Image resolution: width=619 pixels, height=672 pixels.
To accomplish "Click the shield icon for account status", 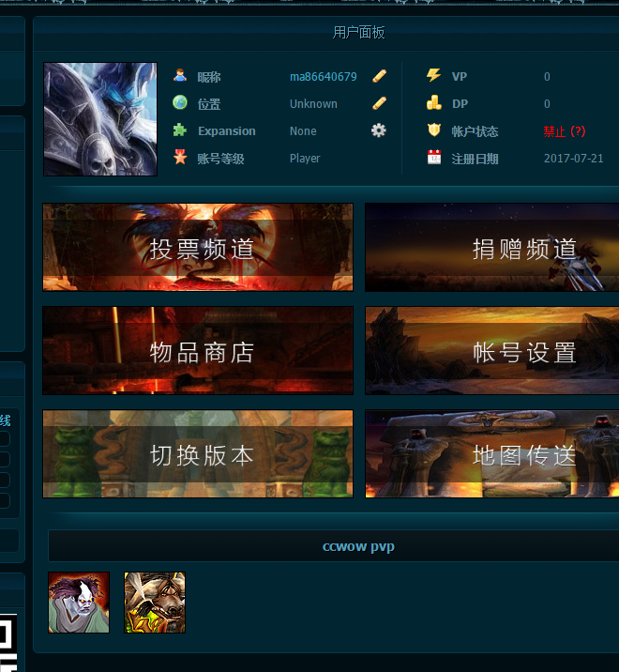I will (433, 130).
